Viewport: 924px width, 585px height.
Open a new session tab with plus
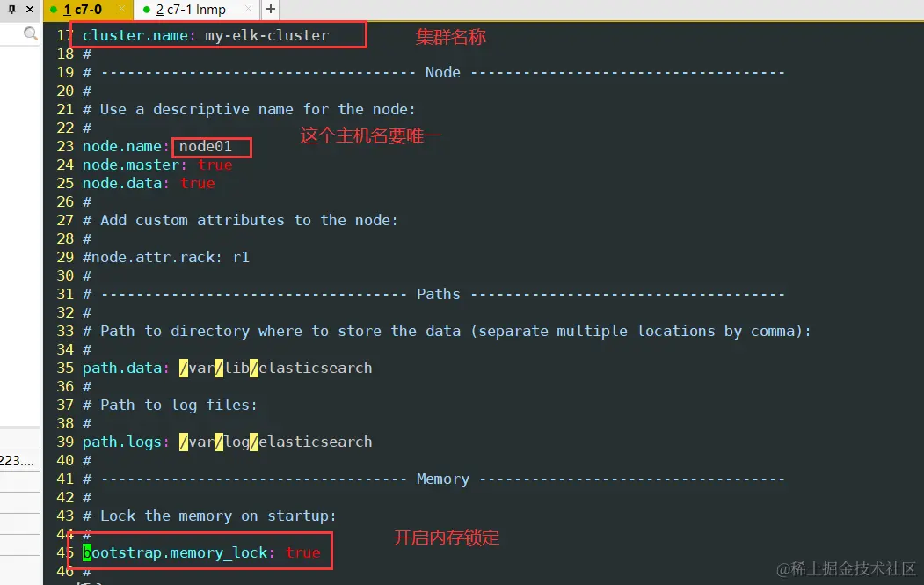pyautogui.click(x=271, y=9)
